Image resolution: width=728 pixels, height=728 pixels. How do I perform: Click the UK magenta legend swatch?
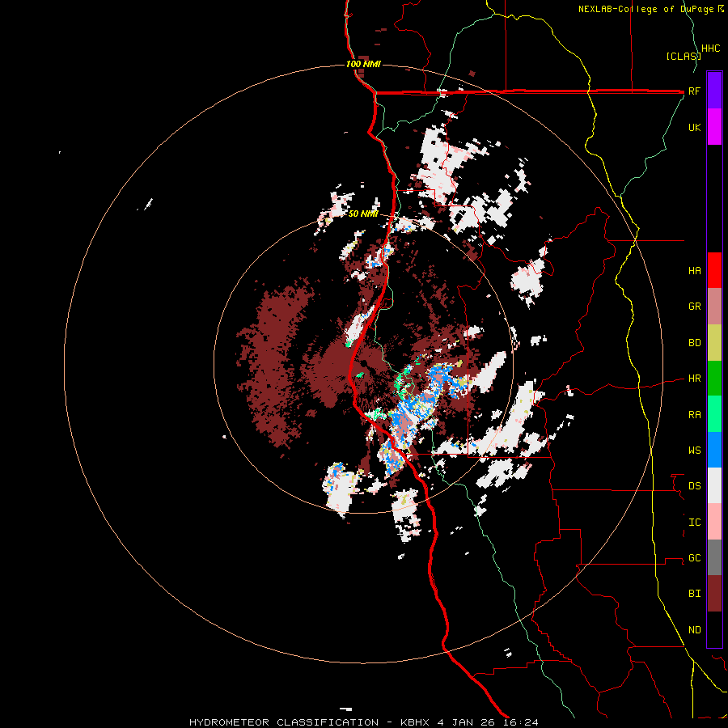[714, 127]
